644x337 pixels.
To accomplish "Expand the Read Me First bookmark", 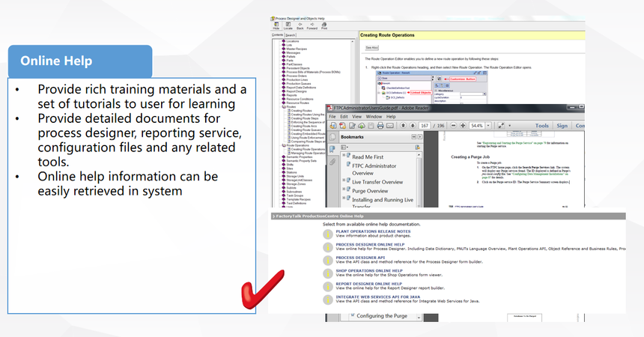I will [344, 155].
